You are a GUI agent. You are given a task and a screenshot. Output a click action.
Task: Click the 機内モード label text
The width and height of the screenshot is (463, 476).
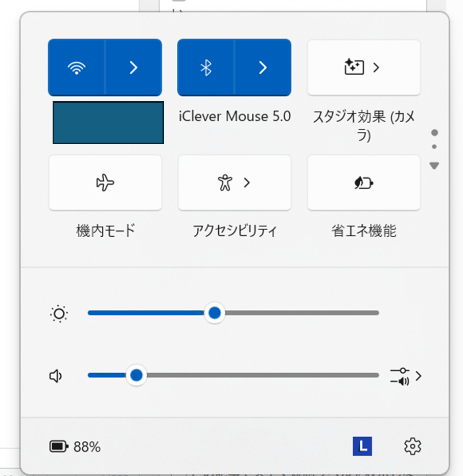[x=105, y=231]
